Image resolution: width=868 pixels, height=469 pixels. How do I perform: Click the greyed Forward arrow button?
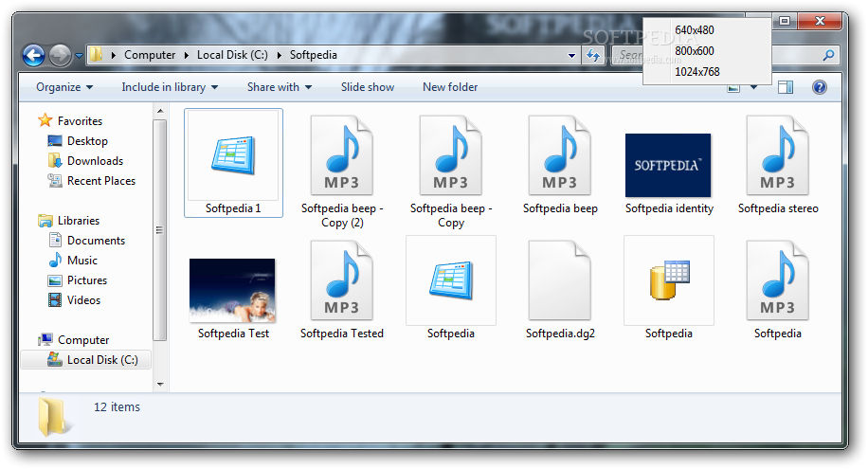60,55
